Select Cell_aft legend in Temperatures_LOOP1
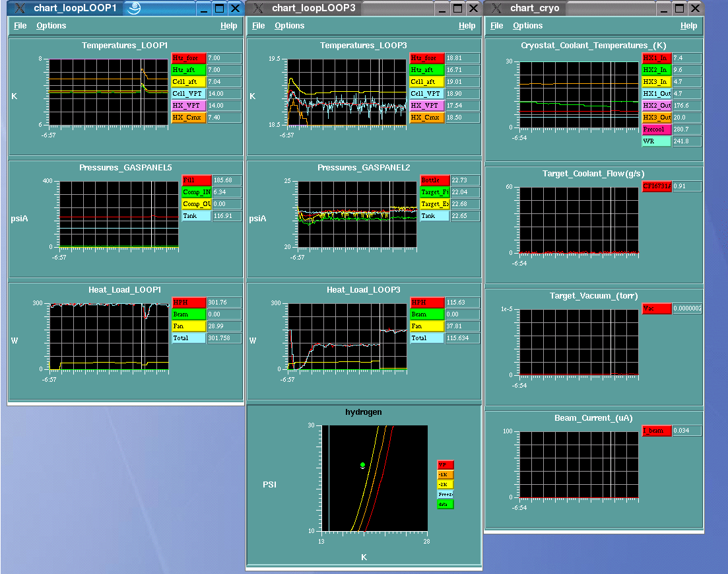Image resolution: width=728 pixels, height=574 pixels. coord(189,82)
